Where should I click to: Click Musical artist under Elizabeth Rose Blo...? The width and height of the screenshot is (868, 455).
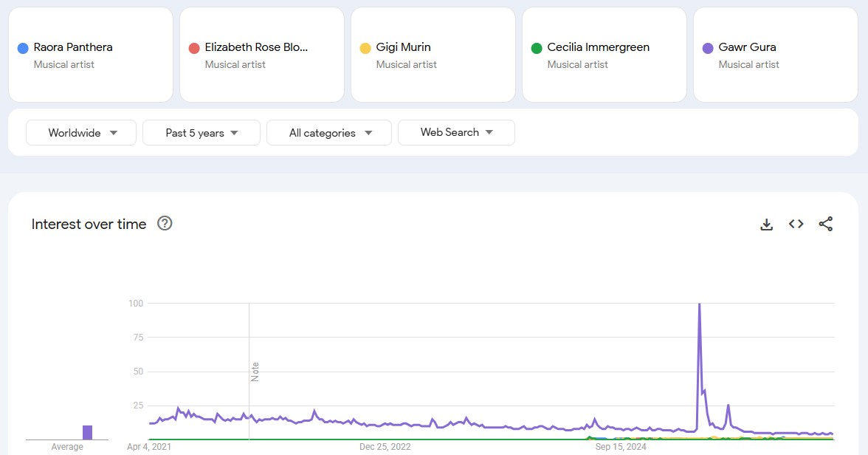tap(235, 64)
